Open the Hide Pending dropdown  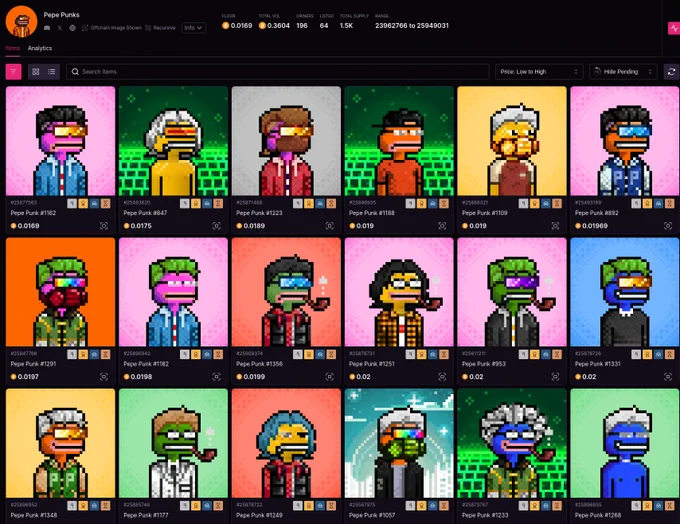point(623,72)
